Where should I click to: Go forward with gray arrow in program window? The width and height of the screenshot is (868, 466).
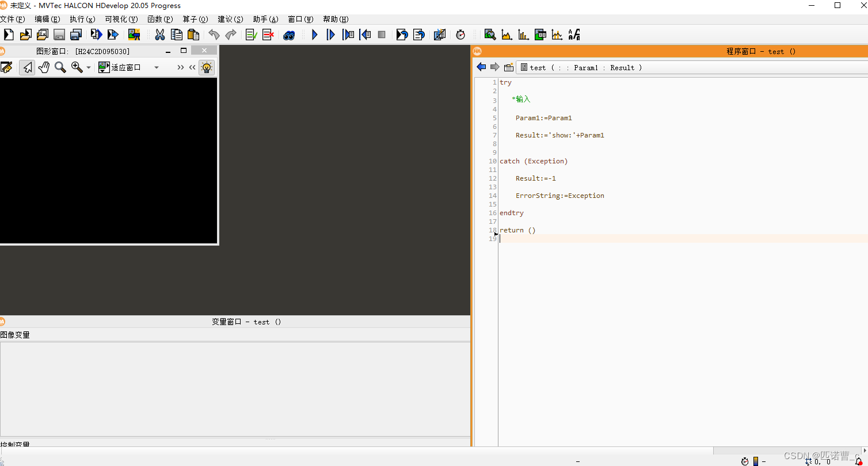click(x=495, y=67)
